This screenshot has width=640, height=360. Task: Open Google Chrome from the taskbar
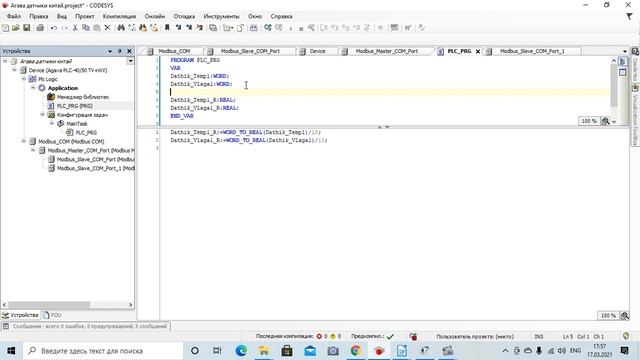click(x=356, y=351)
